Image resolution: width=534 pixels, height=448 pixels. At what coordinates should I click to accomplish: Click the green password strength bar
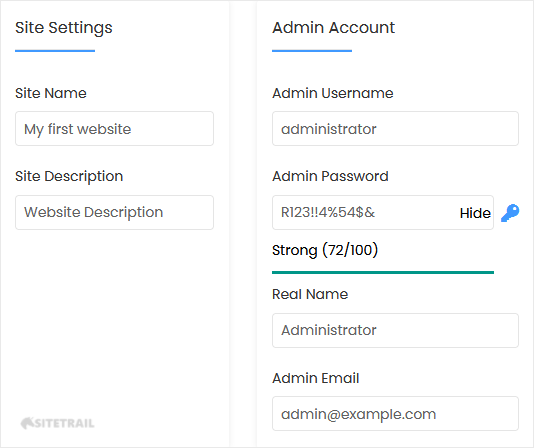[383, 272]
